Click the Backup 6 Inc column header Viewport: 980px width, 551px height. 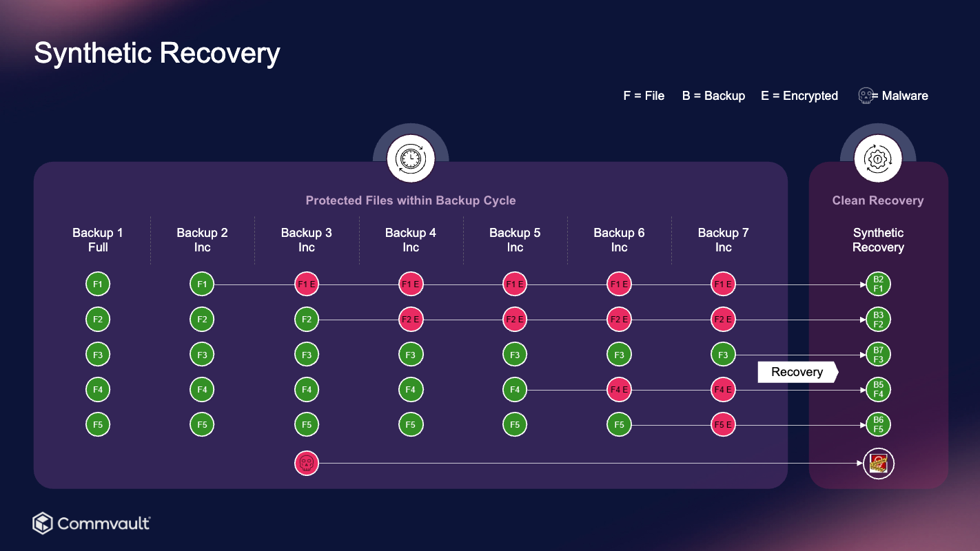[619, 240]
